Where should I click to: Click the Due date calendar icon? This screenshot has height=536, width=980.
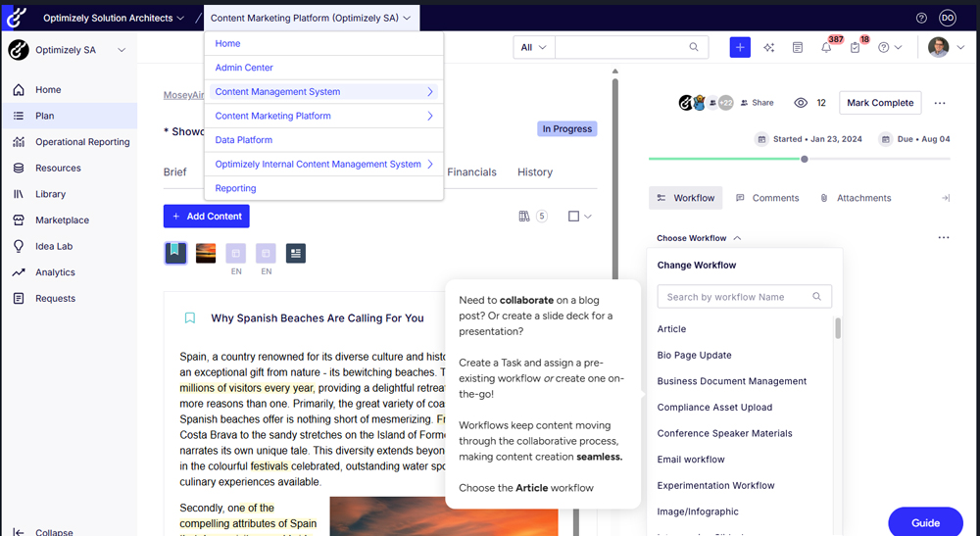click(885, 139)
